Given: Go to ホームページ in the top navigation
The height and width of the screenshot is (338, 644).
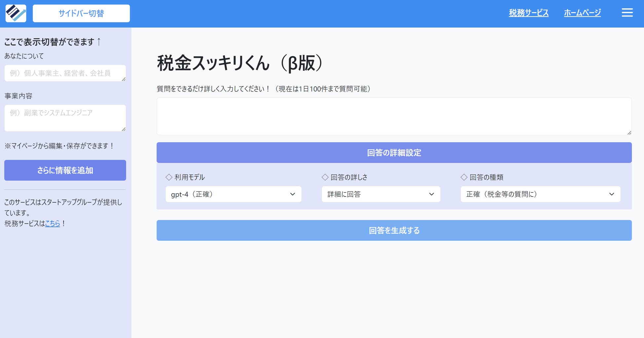Looking at the screenshot, I should click(582, 13).
